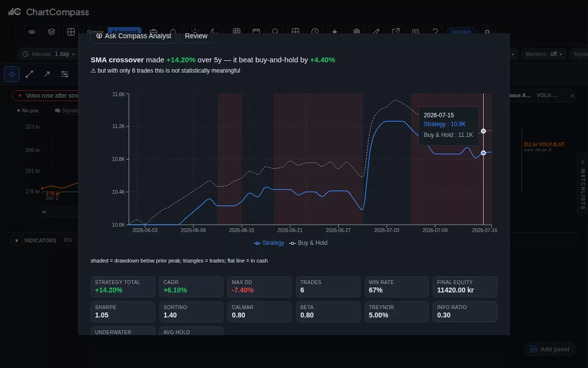Click the Add panel button
588x368 pixels.
pyautogui.click(x=550, y=349)
